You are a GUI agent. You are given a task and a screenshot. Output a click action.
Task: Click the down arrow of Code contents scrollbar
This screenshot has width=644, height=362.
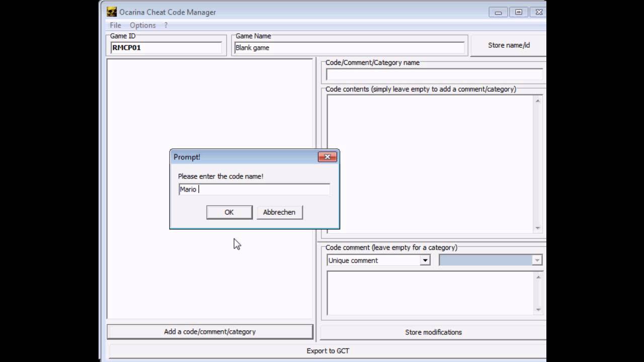tap(538, 228)
